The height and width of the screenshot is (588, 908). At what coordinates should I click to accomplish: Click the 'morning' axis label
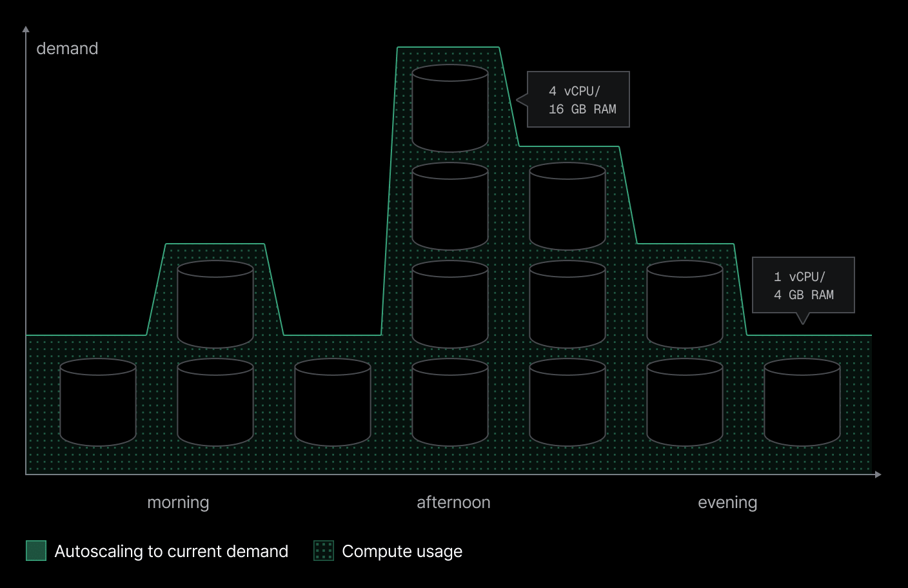point(178,502)
